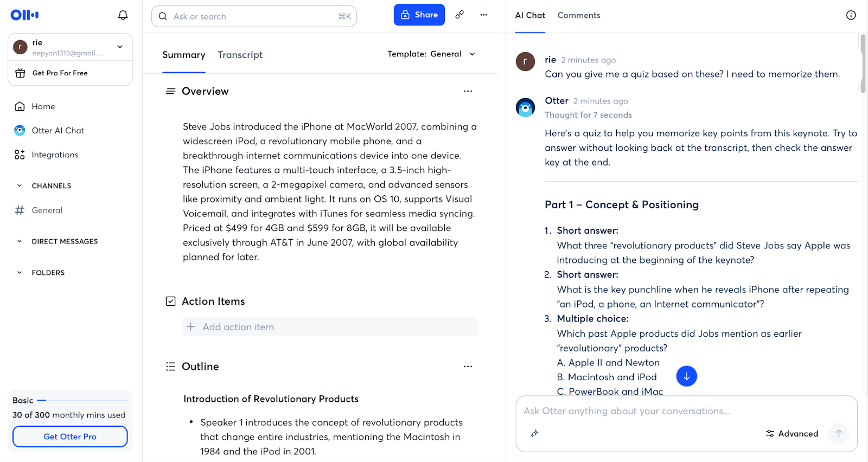Switch to the Summary tab
Screen dimensions: 868x462
(x=184, y=55)
